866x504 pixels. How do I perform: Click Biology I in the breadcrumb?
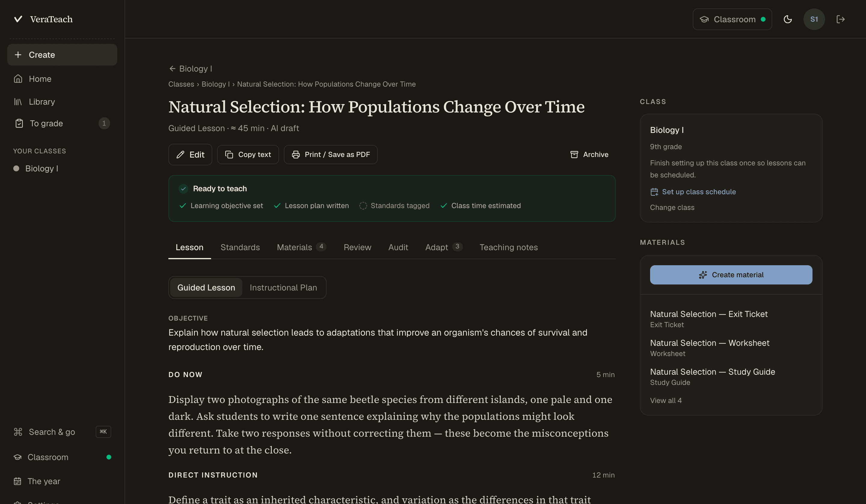216,84
